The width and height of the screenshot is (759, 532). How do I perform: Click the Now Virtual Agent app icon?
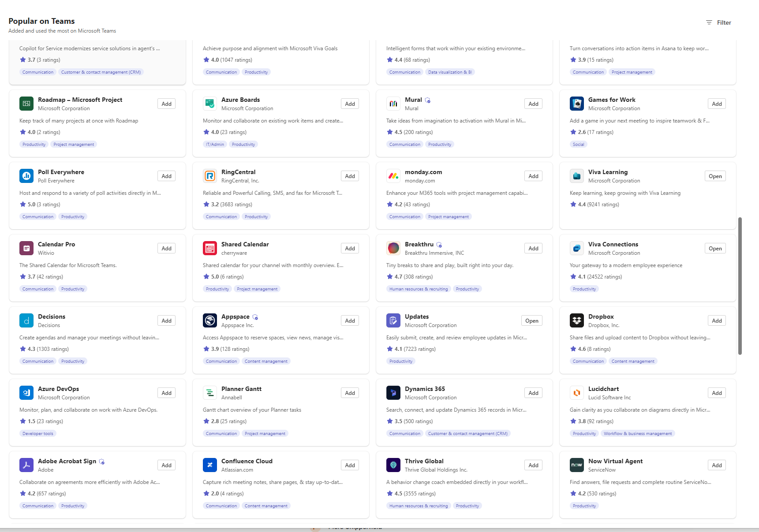point(577,465)
